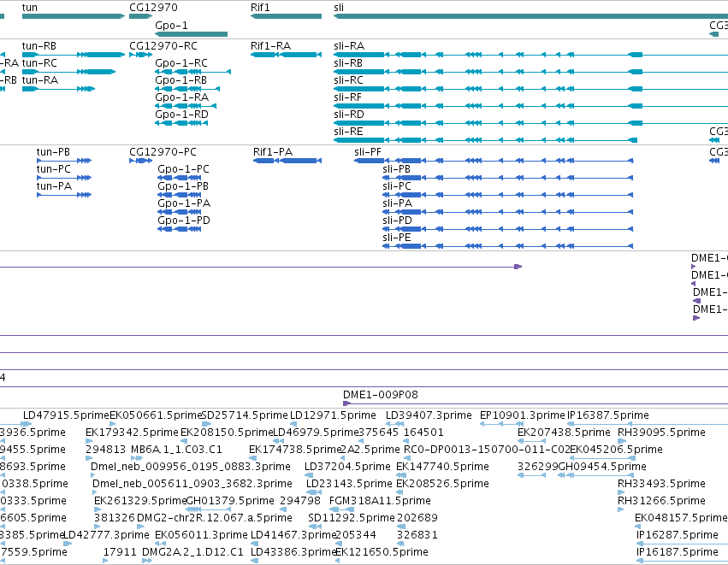The width and height of the screenshot is (728, 565).
Task: Select protein sli-PC
Action: click(508, 195)
